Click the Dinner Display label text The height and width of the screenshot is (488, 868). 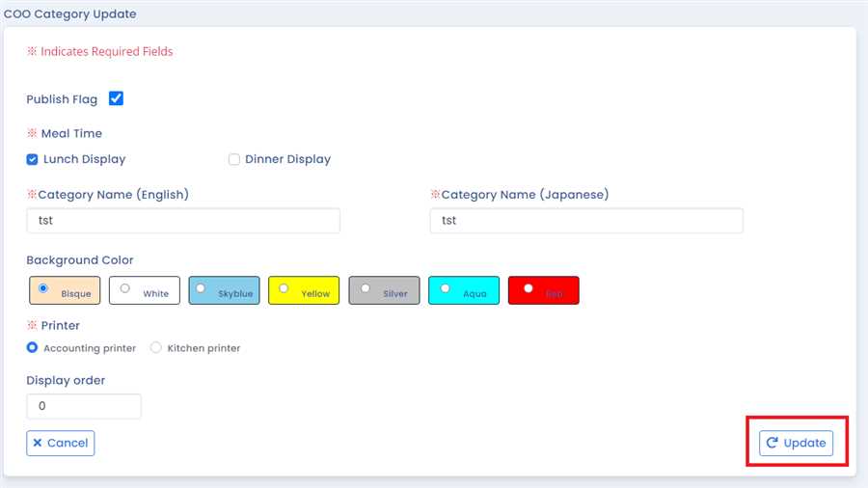tap(287, 159)
